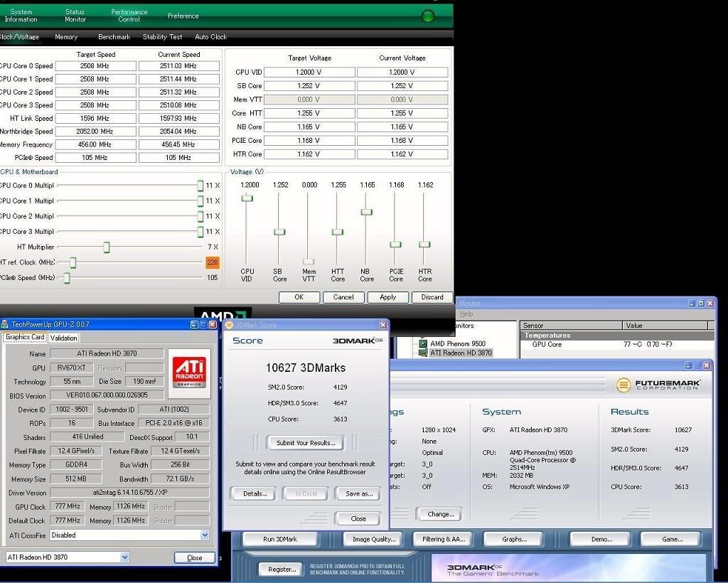This screenshot has width=728, height=583.
Task: Click the CPU Core 2 Multiplier slider handle
Action: [200, 216]
